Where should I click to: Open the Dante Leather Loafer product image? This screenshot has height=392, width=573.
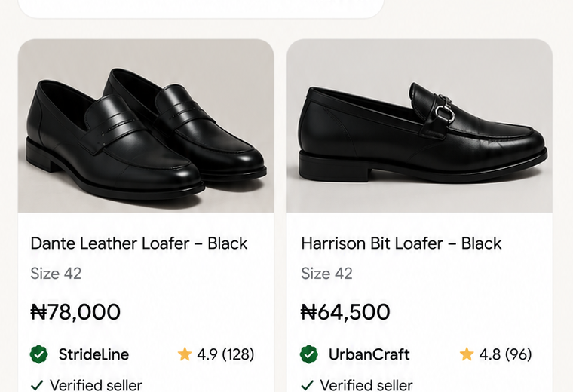[146, 126]
